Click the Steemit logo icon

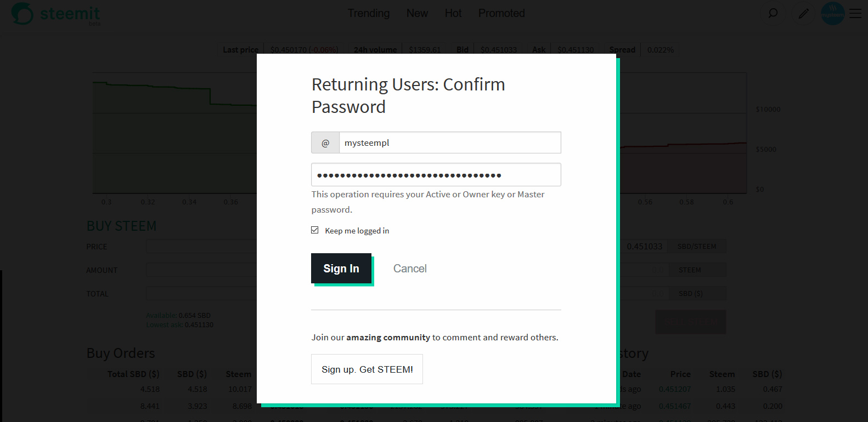[x=22, y=13]
